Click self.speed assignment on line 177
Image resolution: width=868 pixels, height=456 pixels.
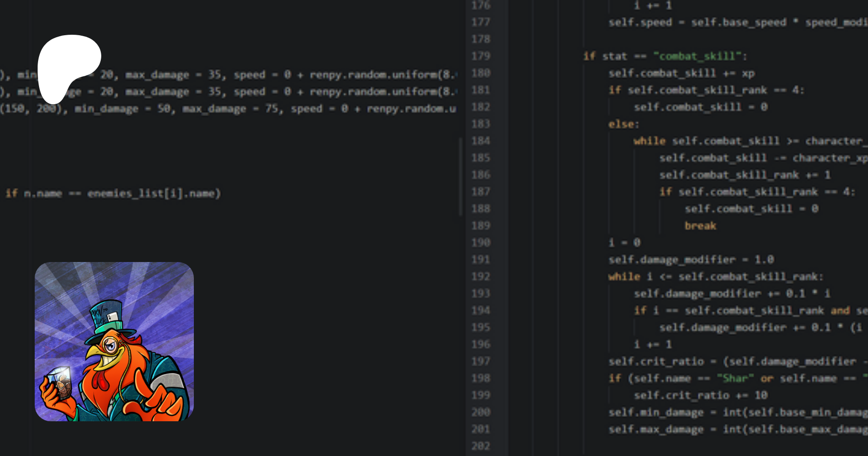pos(640,23)
